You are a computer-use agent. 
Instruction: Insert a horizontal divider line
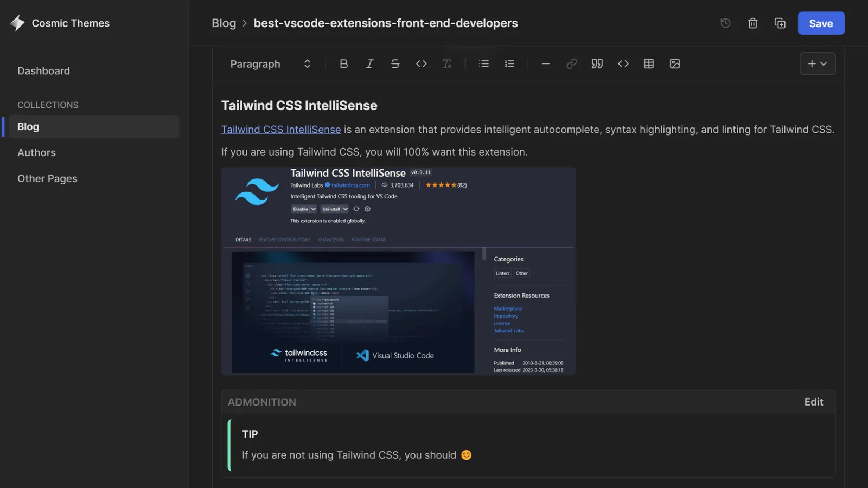tap(546, 64)
